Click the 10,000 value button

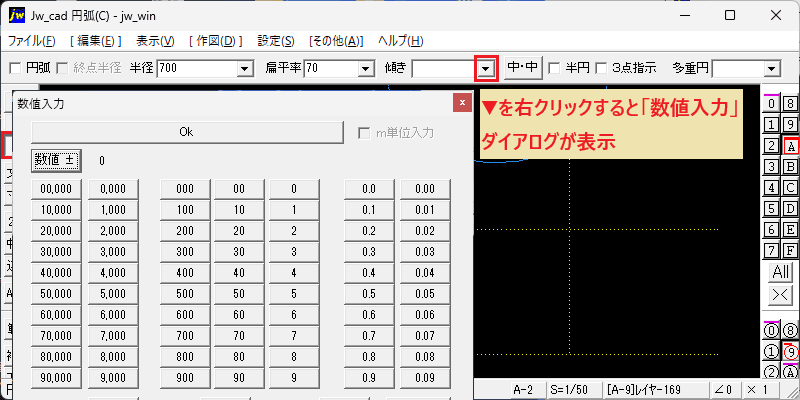coord(56,210)
